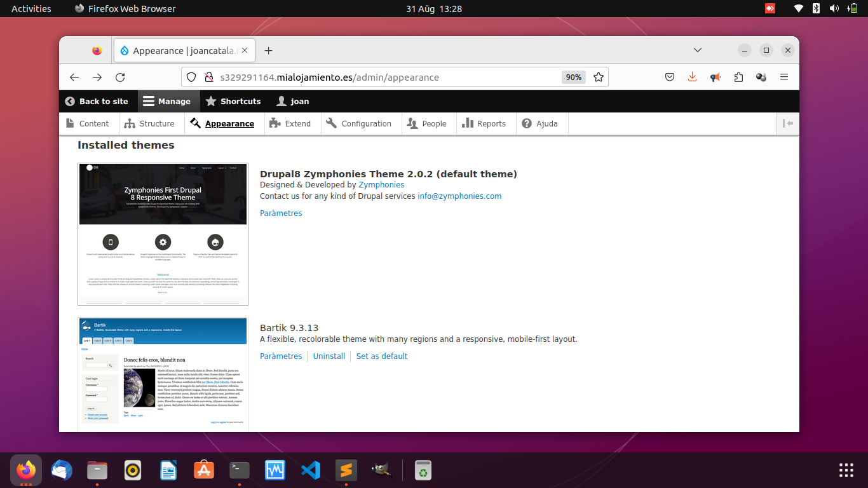This screenshot has width=868, height=488.
Task: Open the extensions puzzle-piece icon
Action: [x=738, y=77]
